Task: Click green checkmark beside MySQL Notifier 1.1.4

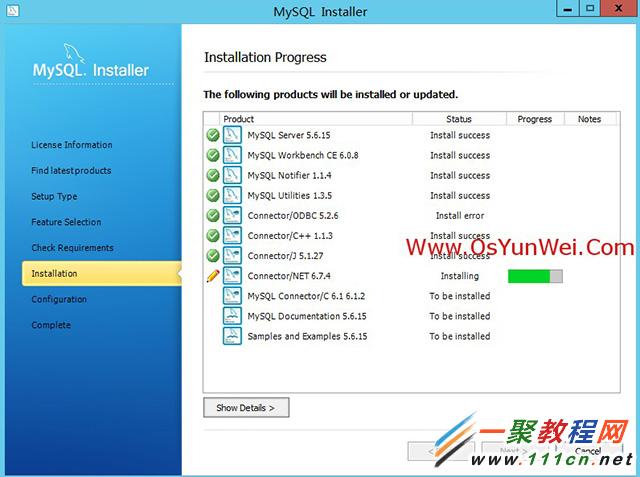Action: pos(213,175)
